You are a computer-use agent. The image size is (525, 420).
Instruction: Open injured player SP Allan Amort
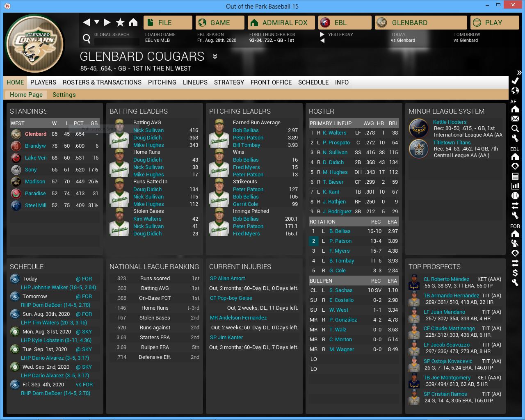pyautogui.click(x=227, y=278)
